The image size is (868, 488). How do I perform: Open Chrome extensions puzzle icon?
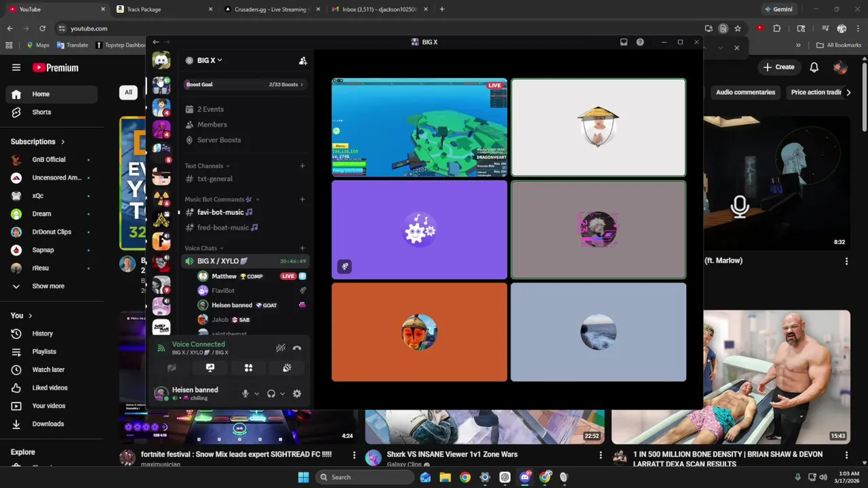(777, 28)
